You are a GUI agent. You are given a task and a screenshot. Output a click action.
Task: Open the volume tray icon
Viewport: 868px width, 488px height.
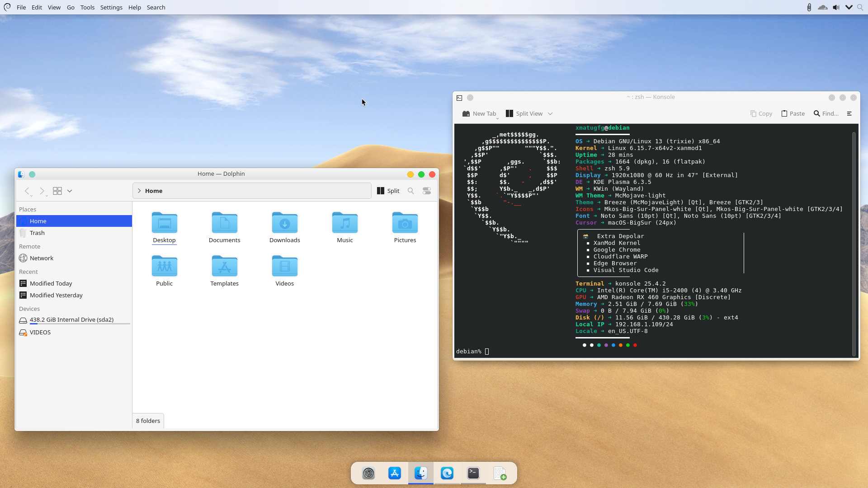[836, 7]
